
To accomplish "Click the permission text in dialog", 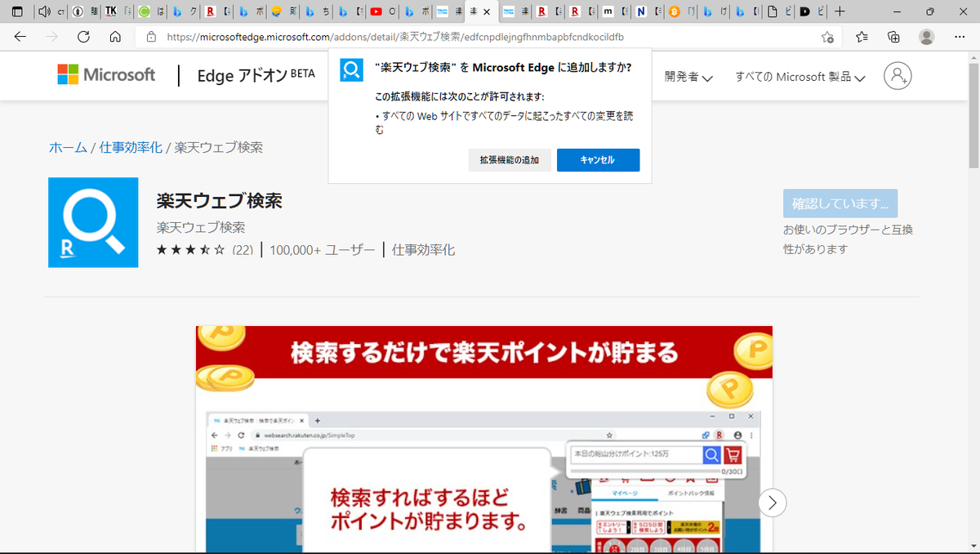I will tap(504, 123).
